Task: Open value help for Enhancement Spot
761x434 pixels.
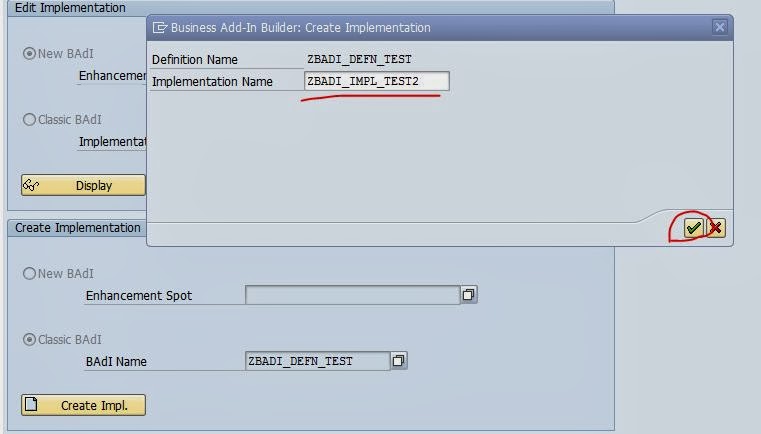Action: [x=468, y=295]
